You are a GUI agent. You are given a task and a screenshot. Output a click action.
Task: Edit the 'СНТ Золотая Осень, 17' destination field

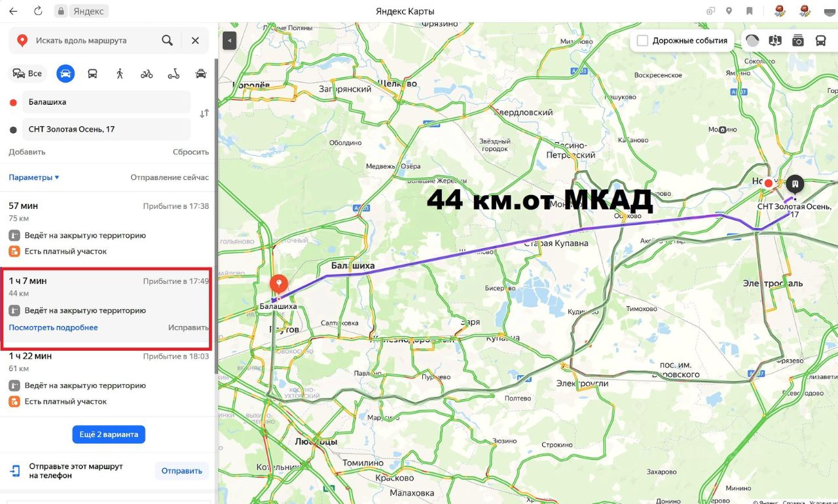click(107, 129)
